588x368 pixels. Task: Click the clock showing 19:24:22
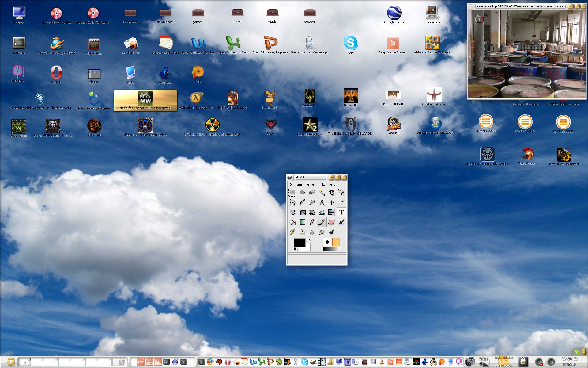coord(569,359)
